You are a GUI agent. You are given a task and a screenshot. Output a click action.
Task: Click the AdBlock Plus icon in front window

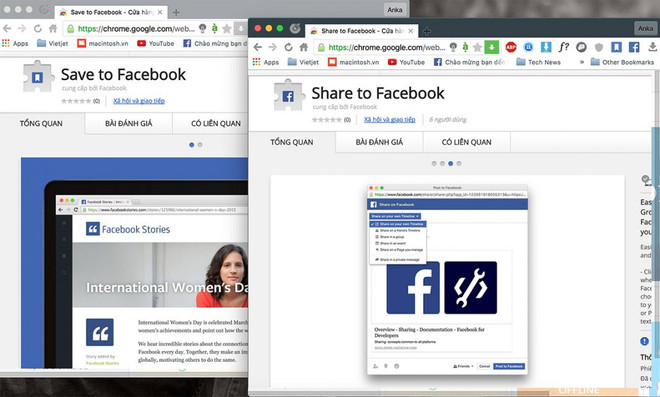(x=511, y=47)
